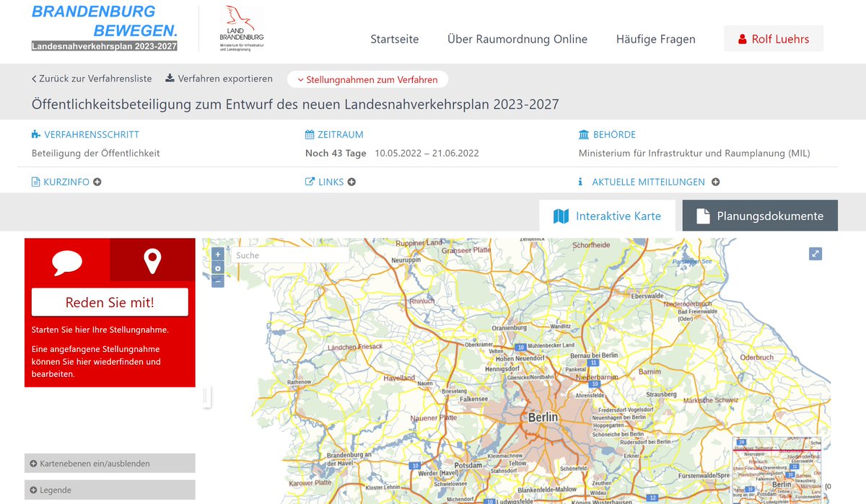Click the Suche map search field
The width and height of the screenshot is (866, 504).
click(x=290, y=255)
